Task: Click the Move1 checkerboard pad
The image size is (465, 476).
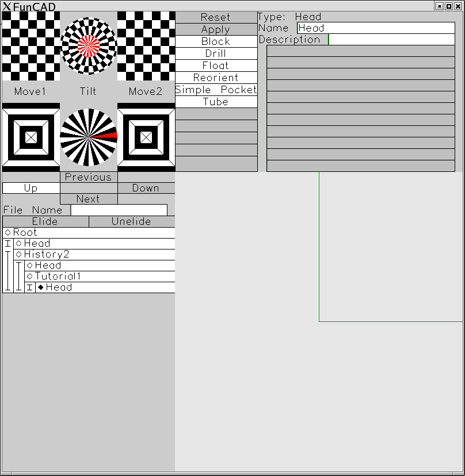Action: coord(31,46)
